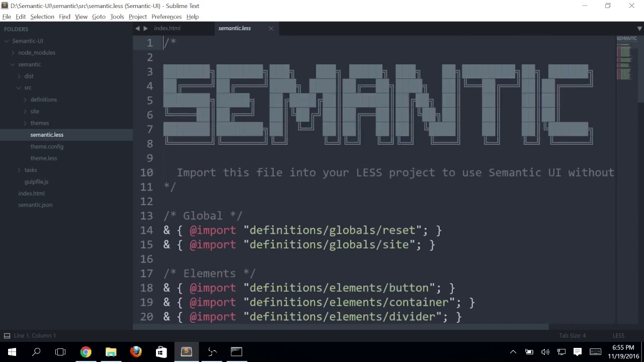Click the horizontal scrollbar of the editor
The image size is (644, 362).
tap(341, 327)
